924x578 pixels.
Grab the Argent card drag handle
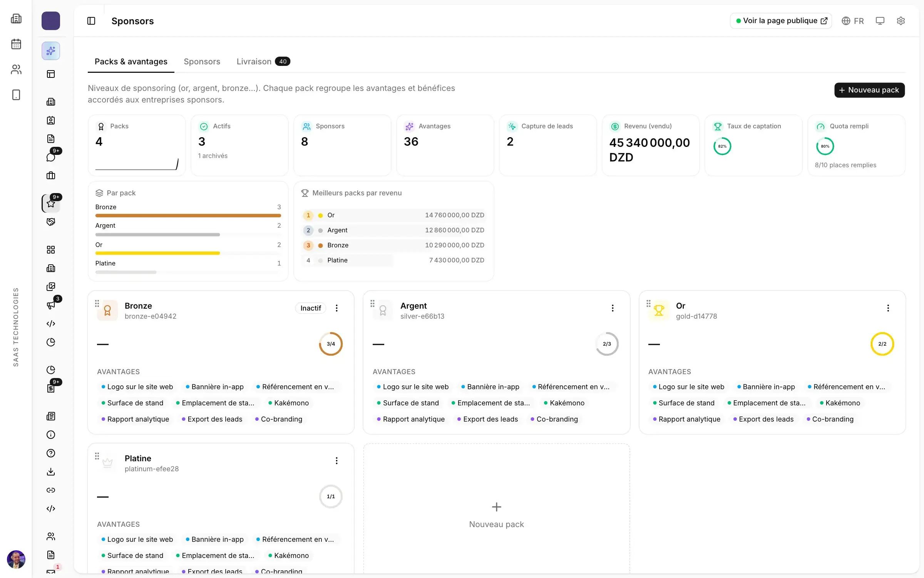tap(372, 304)
